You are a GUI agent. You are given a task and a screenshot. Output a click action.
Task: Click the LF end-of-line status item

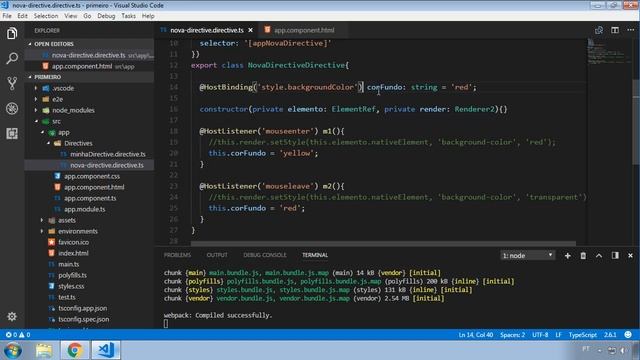(x=558, y=335)
